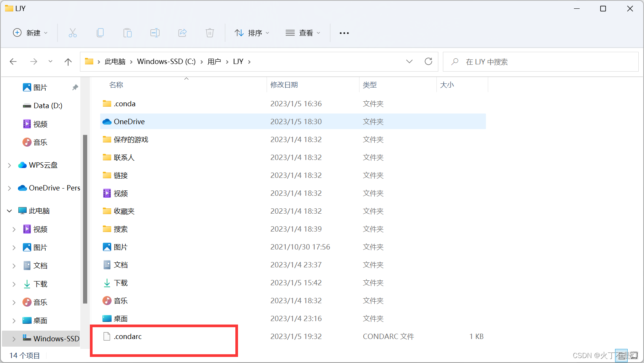
Task: Click the Paste clipboard icon
Action: 128,33
